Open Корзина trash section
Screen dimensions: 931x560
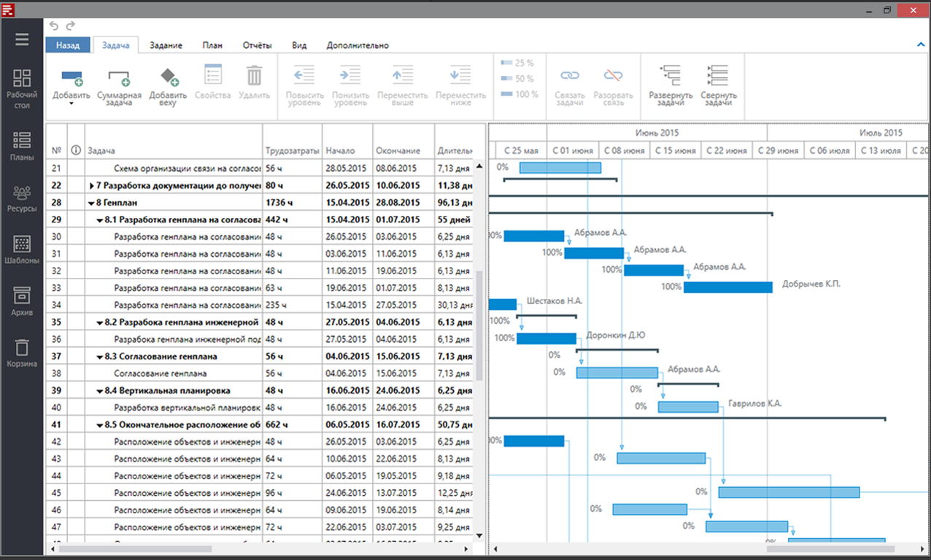22,353
